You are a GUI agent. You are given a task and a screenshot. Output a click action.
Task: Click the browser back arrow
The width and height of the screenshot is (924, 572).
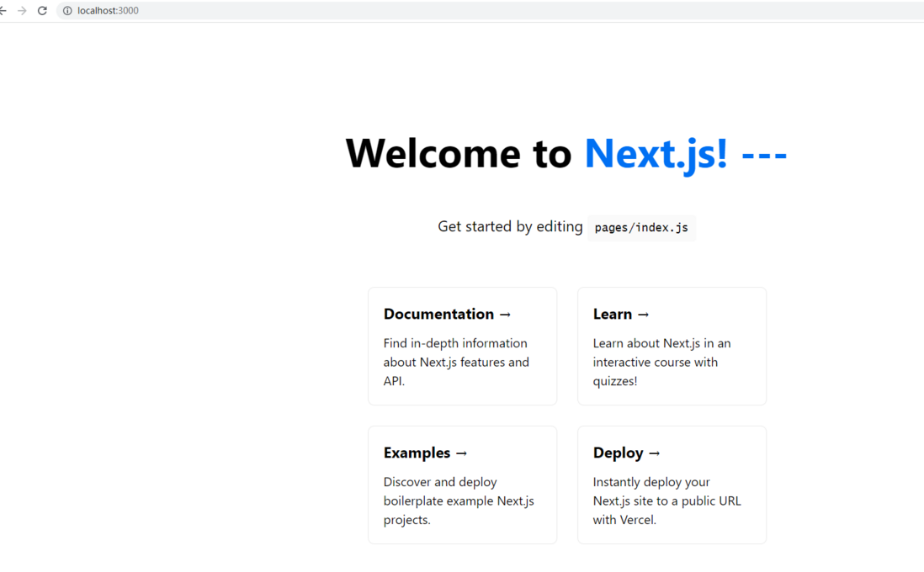(x=3, y=11)
